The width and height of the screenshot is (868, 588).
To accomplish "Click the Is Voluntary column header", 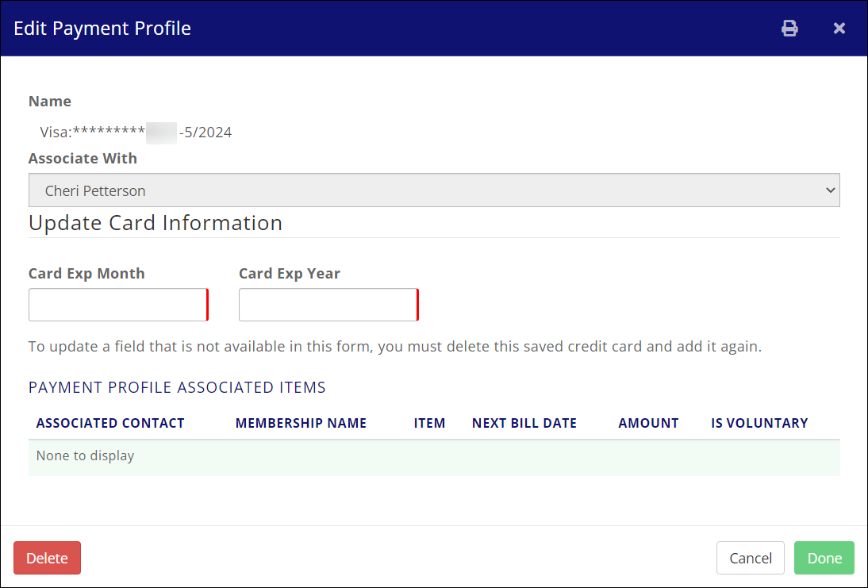I will click(x=759, y=423).
